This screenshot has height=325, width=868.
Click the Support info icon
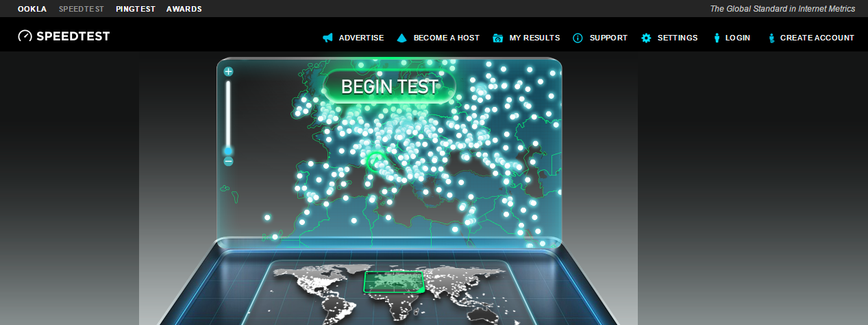(578, 38)
